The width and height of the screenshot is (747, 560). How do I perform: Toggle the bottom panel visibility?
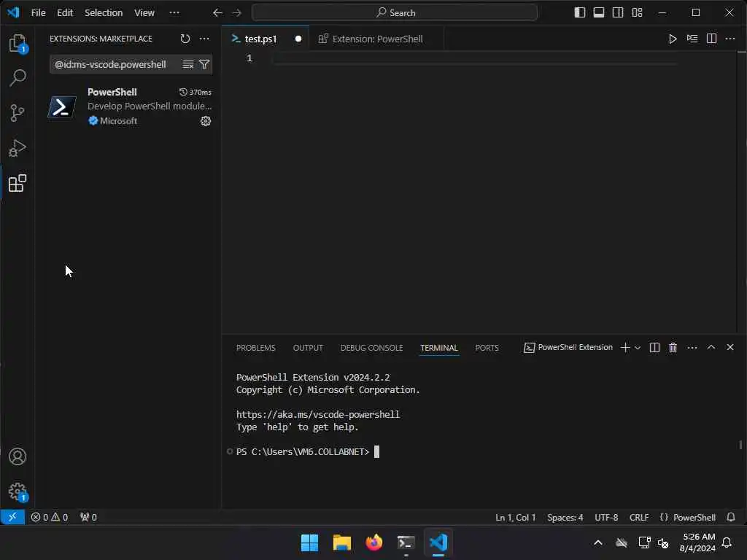599,13
